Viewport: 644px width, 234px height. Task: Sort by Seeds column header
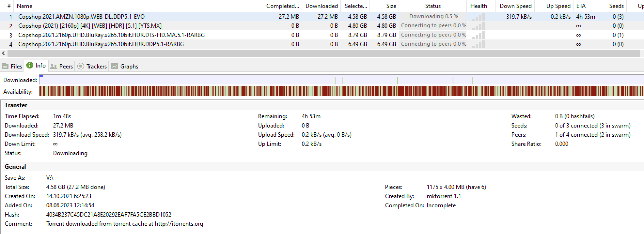point(613,6)
